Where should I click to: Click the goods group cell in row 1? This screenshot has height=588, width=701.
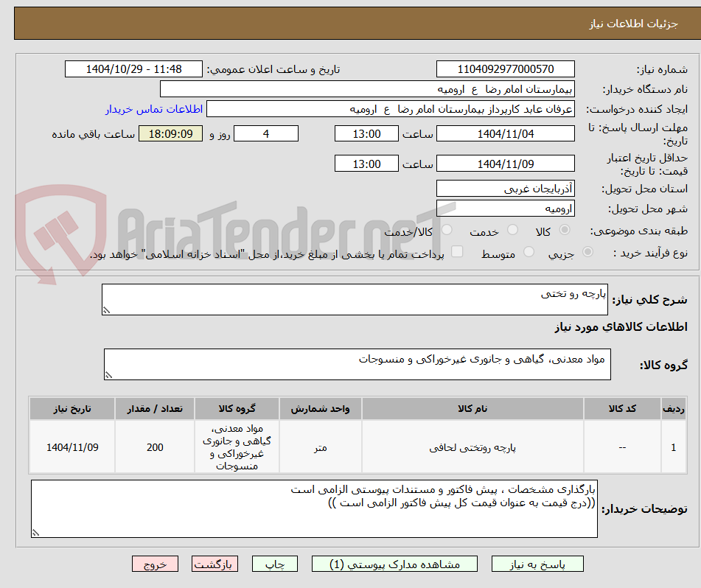point(237,447)
